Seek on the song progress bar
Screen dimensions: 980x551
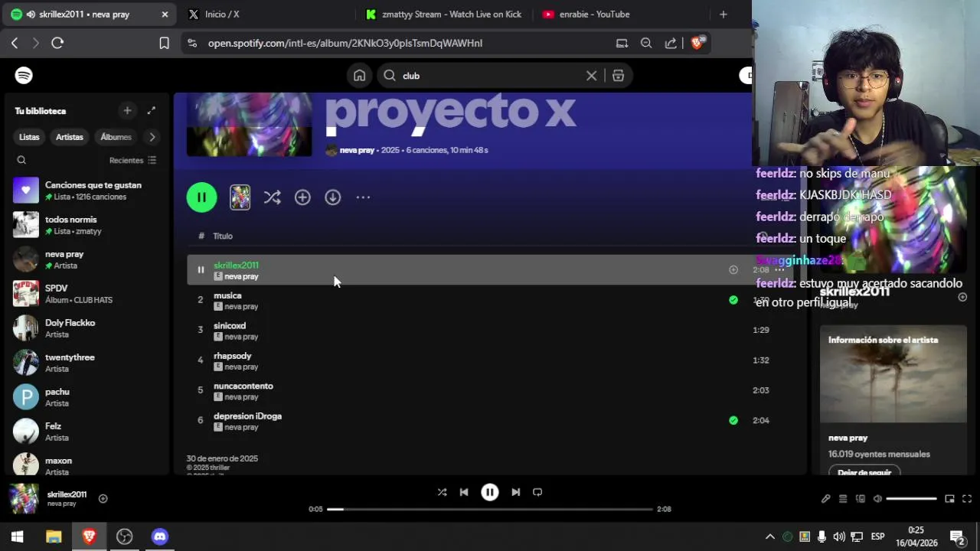pyautogui.click(x=490, y=509)
